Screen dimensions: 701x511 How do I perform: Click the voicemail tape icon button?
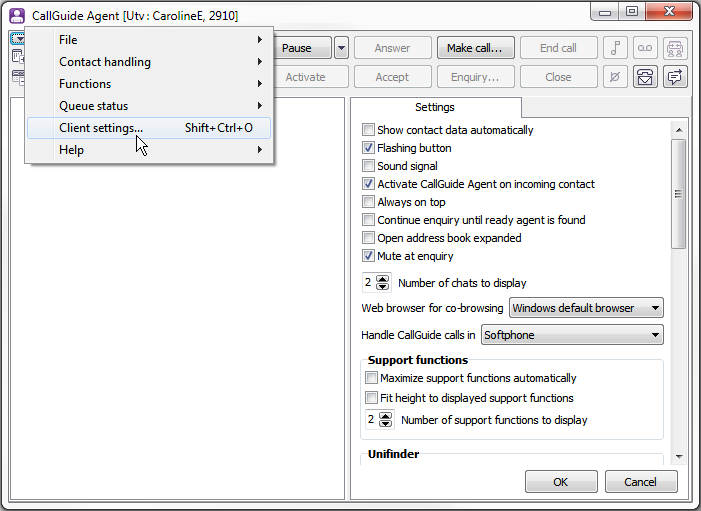pyautogui.click(x=645, y=48)
